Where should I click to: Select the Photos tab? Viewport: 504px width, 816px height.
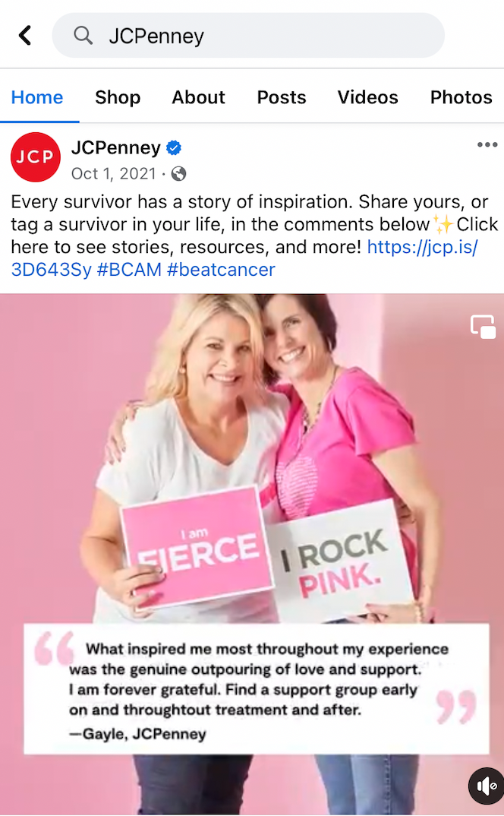(x=461, y=97)
